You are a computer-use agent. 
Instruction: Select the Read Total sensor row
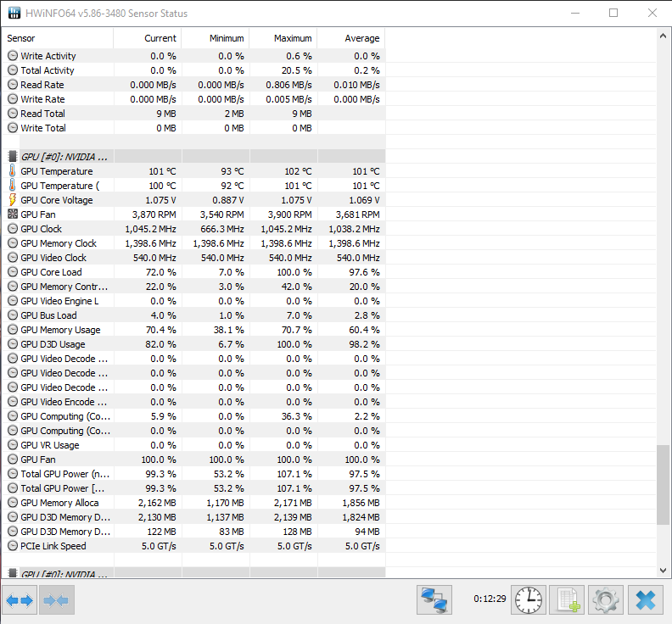[x=193, y=113]
